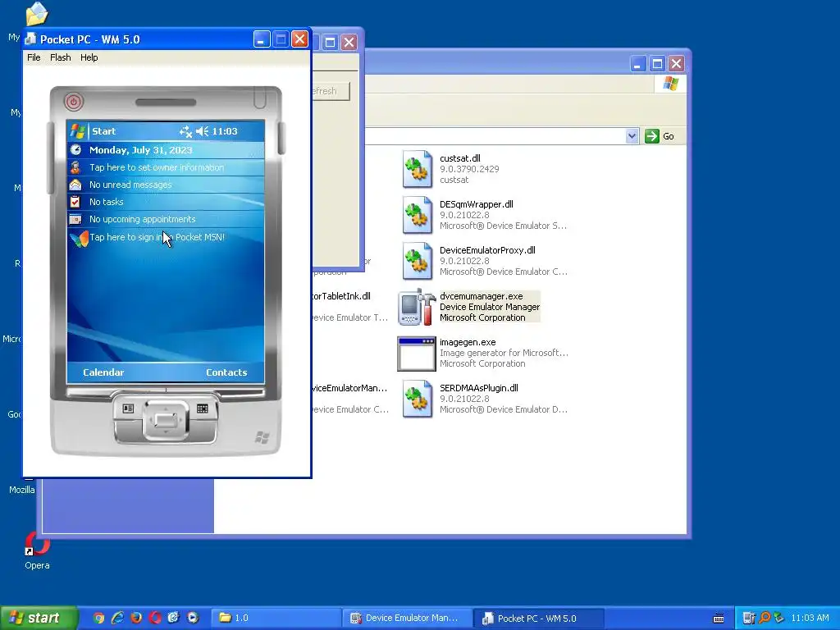The height and width of the screenshot is (630, 840).
Task: Tap No upcoming appointments row
Action: (x=166, y=219)
